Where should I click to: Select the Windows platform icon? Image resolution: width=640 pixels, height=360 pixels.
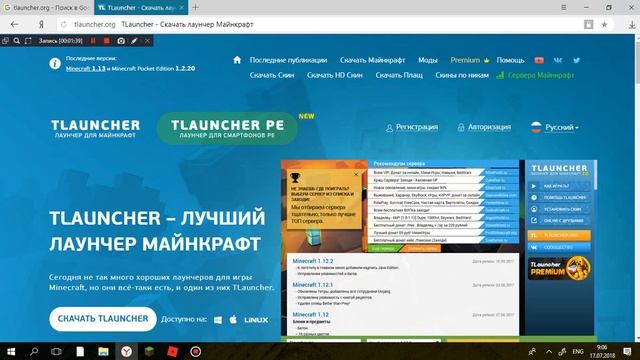pyautogui.click(x=218, y=320)
